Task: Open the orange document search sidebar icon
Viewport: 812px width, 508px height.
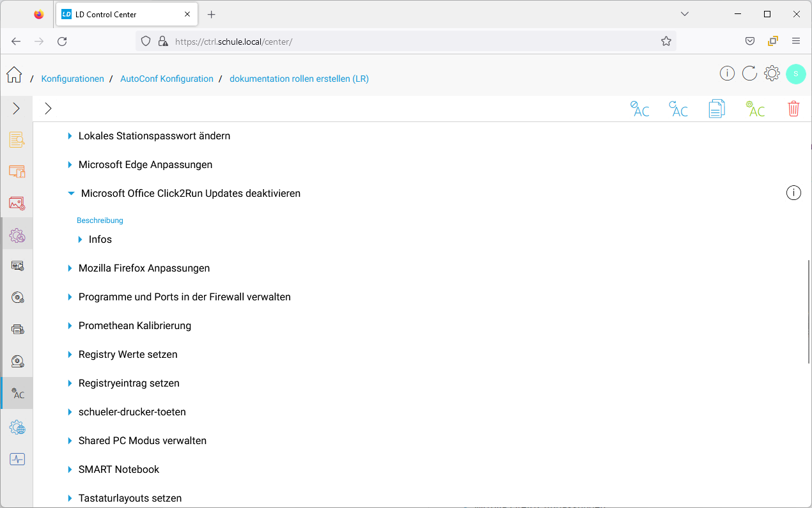Action: (17, 140)
